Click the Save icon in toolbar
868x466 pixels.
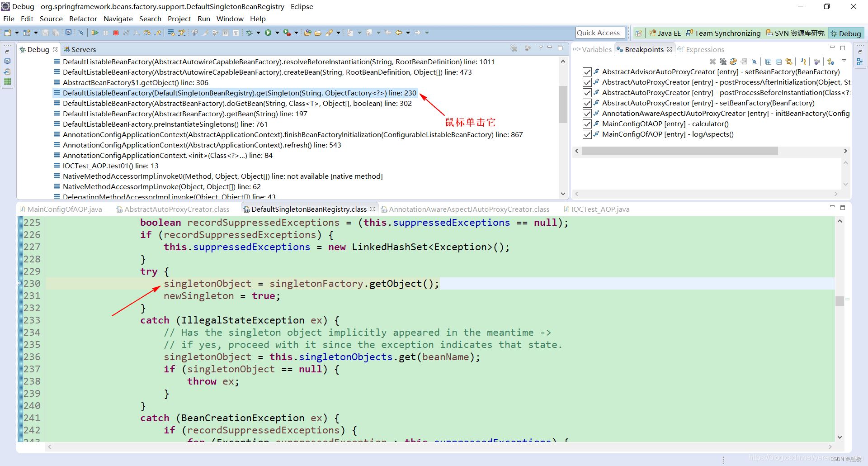click(x=45, y=33)
